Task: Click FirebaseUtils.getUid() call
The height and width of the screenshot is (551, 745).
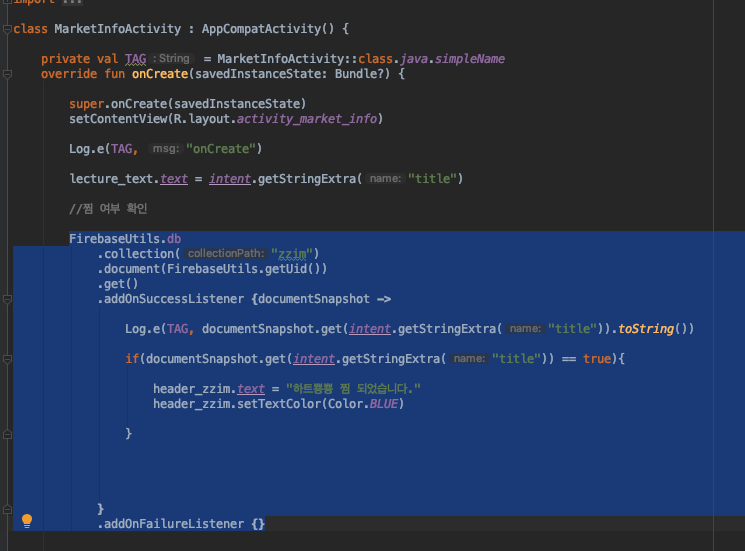Action: pos(246,269)
